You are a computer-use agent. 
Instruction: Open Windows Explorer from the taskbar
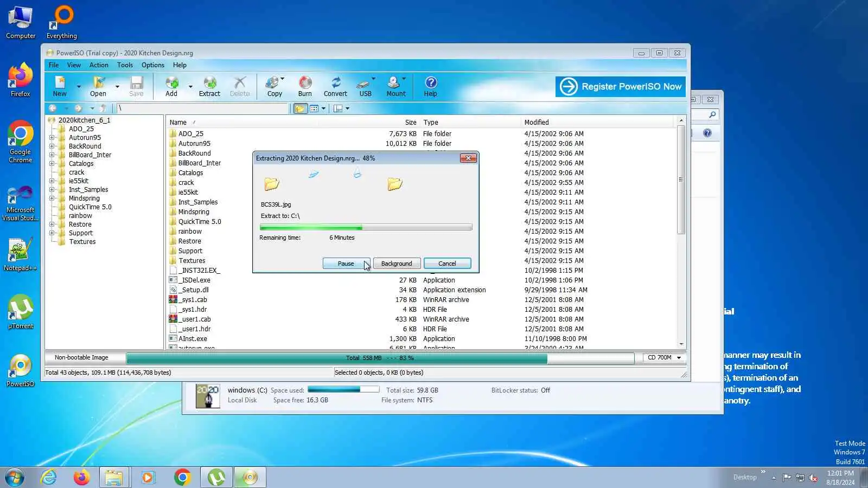point(114,477)
